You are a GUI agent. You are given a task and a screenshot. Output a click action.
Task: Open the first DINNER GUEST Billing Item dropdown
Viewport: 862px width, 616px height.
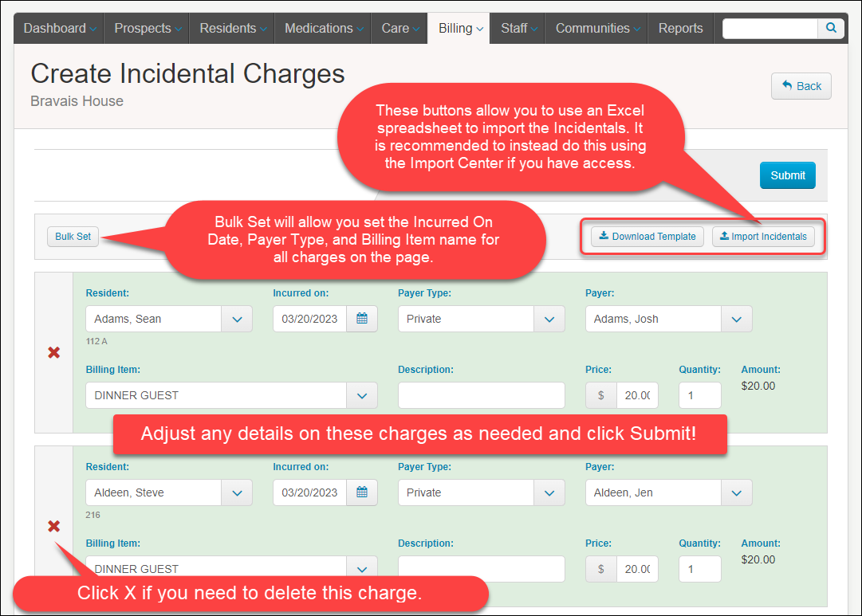click(361, 395)
